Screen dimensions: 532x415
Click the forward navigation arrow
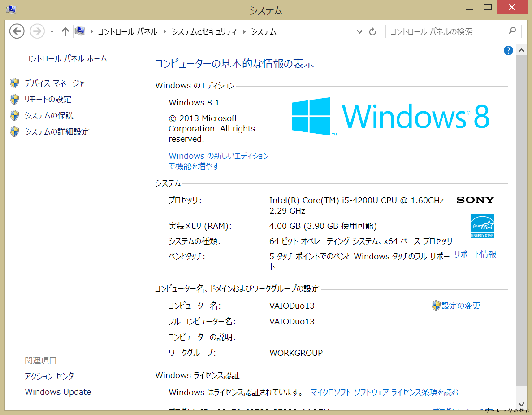click(x=37, y=31)
